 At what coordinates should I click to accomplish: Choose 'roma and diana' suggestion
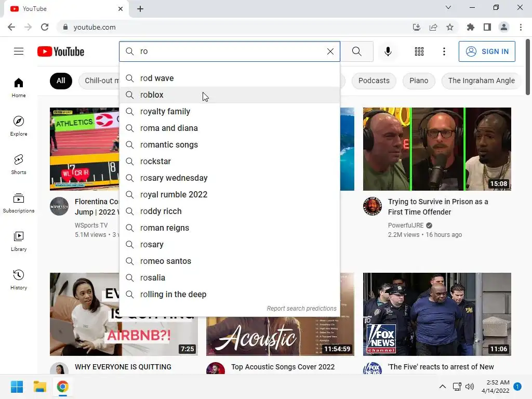[x=229, y=128]
